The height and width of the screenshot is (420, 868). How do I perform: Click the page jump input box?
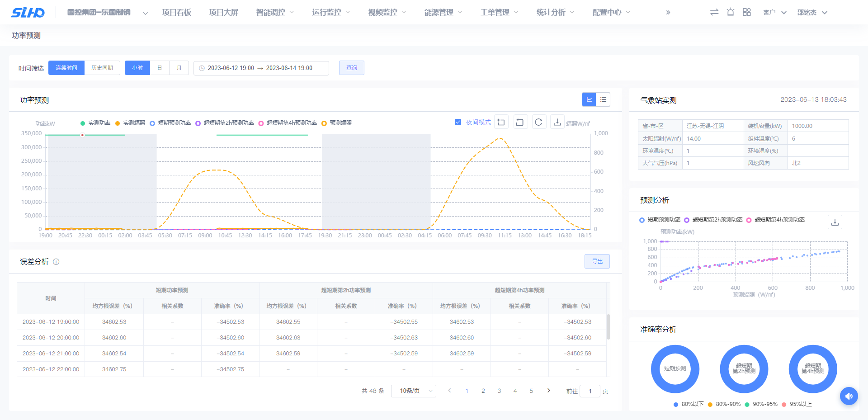coord(590,391)
